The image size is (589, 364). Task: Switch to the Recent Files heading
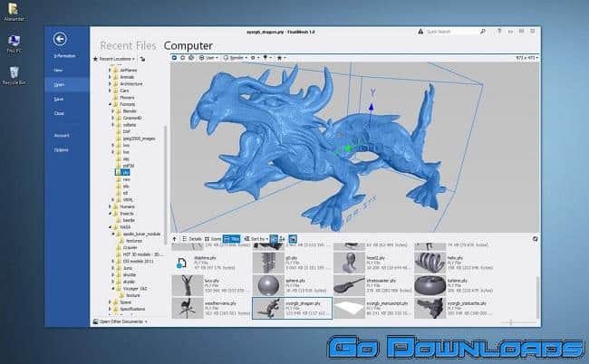click(128, 44)
